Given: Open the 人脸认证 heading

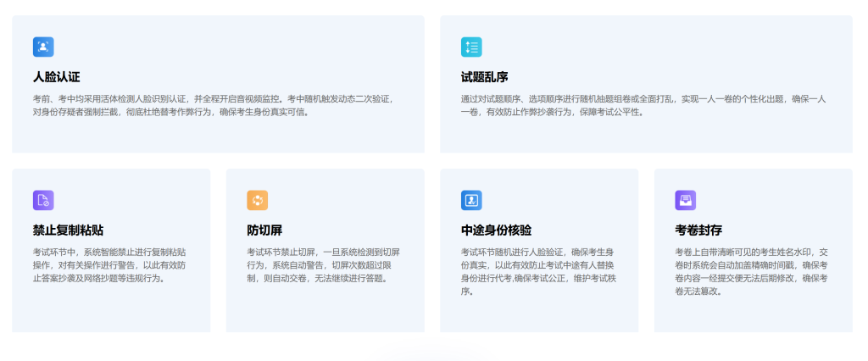Looking at the screenshot, I should point(57,78).
